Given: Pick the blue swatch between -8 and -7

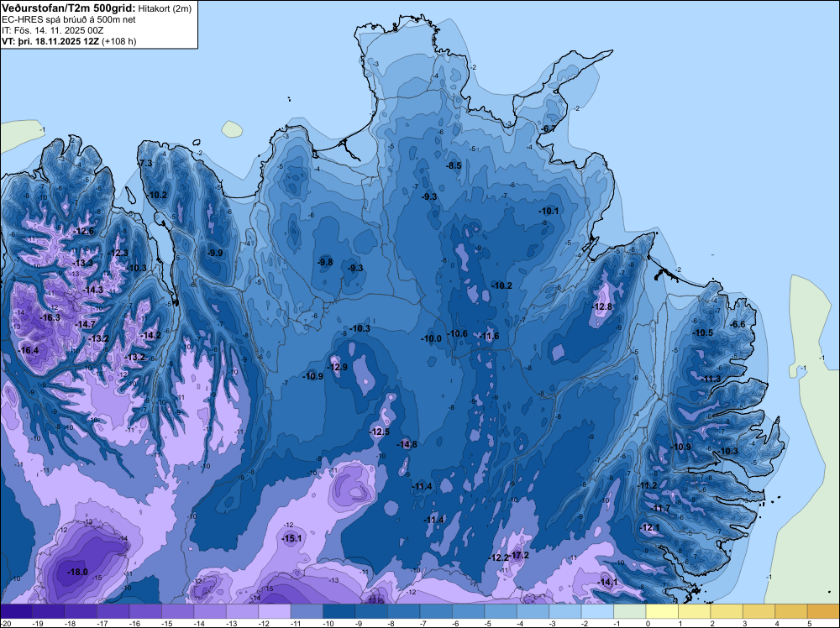Looking at the screenshot, I should click(404, 611).
